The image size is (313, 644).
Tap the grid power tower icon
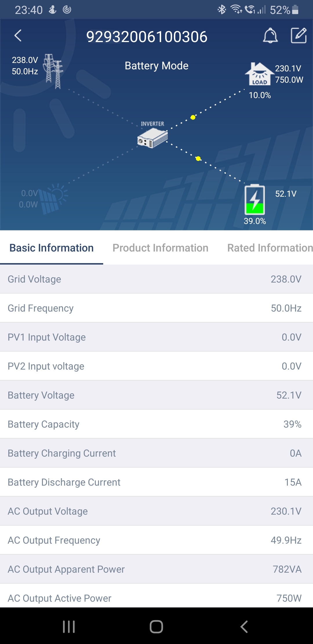(53, 71)
